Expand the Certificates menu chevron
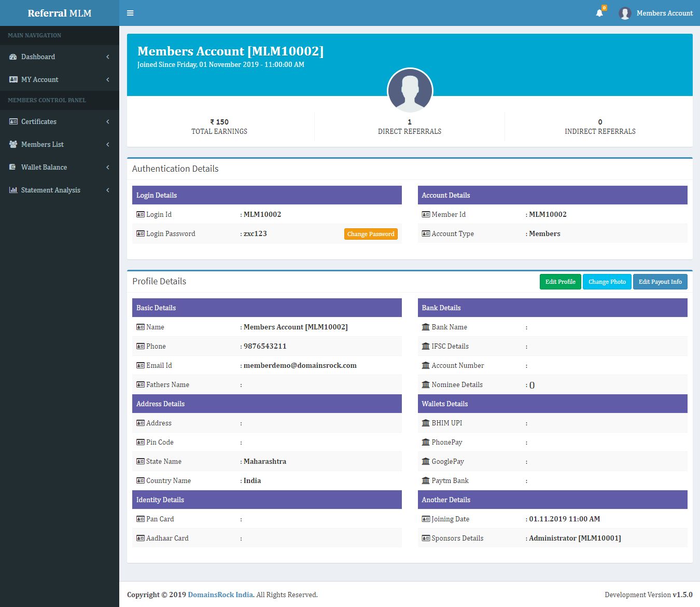 tap(108, 121)
